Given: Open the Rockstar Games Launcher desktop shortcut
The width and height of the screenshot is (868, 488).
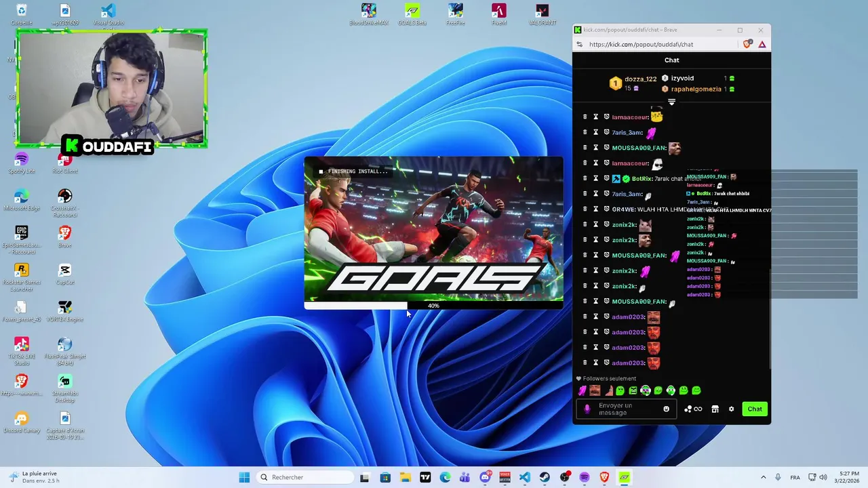Looking at the screenshot, I should tap(22, 277).
